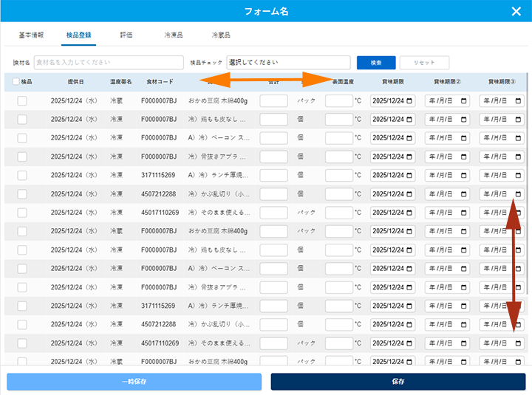Screen dimensions: 532x395
Task: Switch to the 基本情報 tab
Action: click(31, 35)
